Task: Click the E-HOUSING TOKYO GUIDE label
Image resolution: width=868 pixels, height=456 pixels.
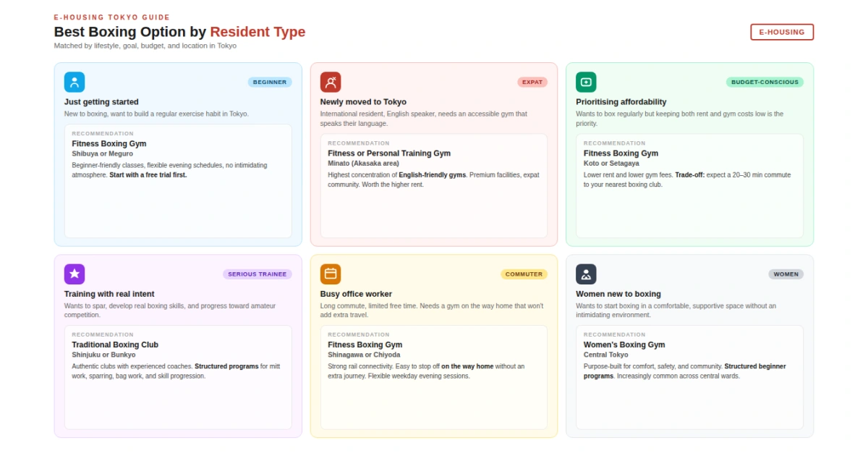Action: pyautogui.click(x=112, y=17)
